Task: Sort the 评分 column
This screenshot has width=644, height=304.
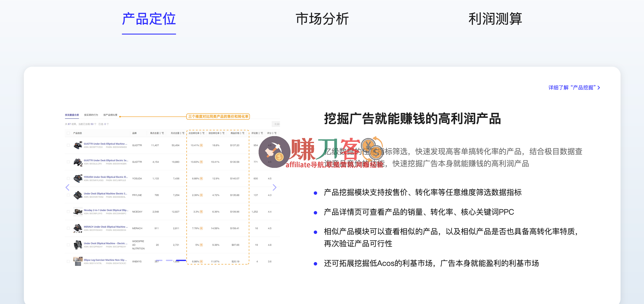Action: tap(273, 133)
